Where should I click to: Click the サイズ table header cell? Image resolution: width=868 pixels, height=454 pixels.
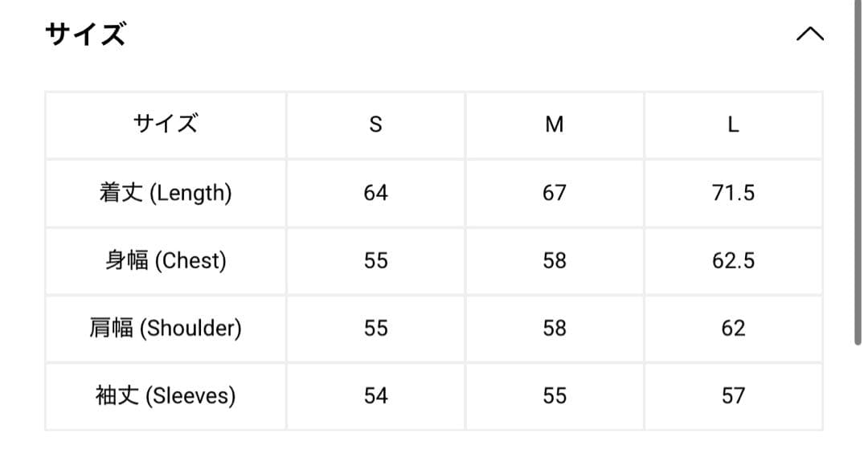tap(166, 125)
